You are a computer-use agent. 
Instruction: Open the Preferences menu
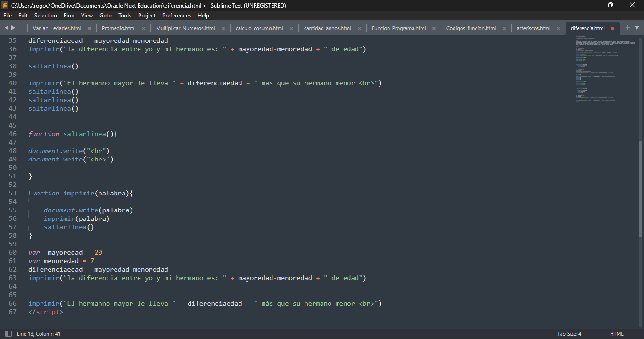[x=176, y=16]
